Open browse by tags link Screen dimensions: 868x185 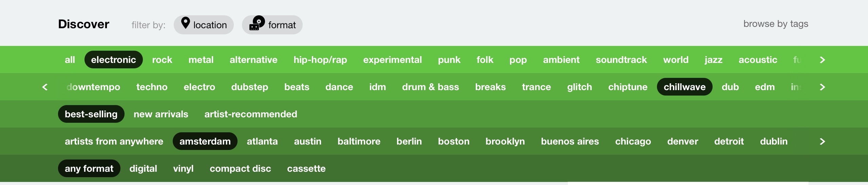click(x=775, y=24)
